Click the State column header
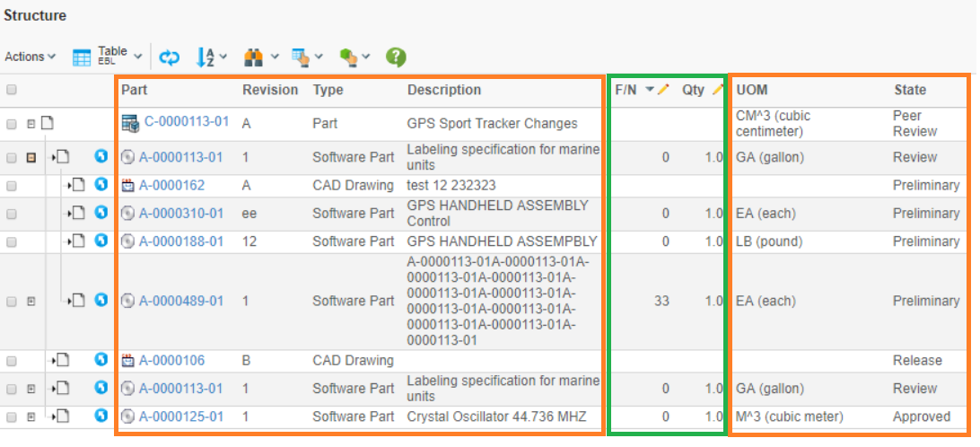 (909, 90)
